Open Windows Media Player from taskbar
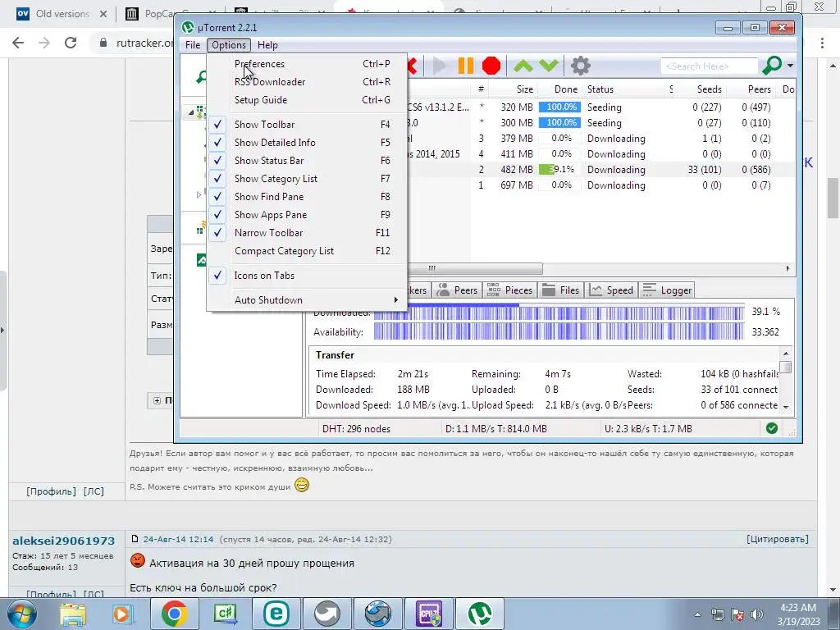 [121, 614]
